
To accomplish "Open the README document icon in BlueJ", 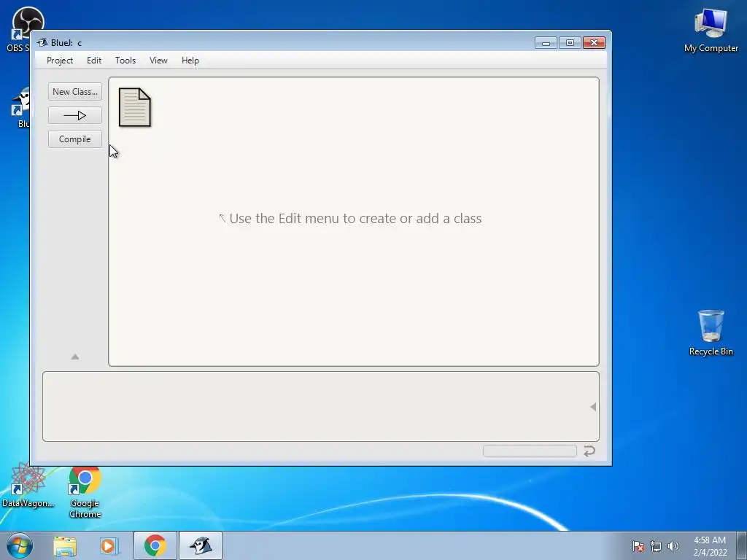I will pos(135,108).
